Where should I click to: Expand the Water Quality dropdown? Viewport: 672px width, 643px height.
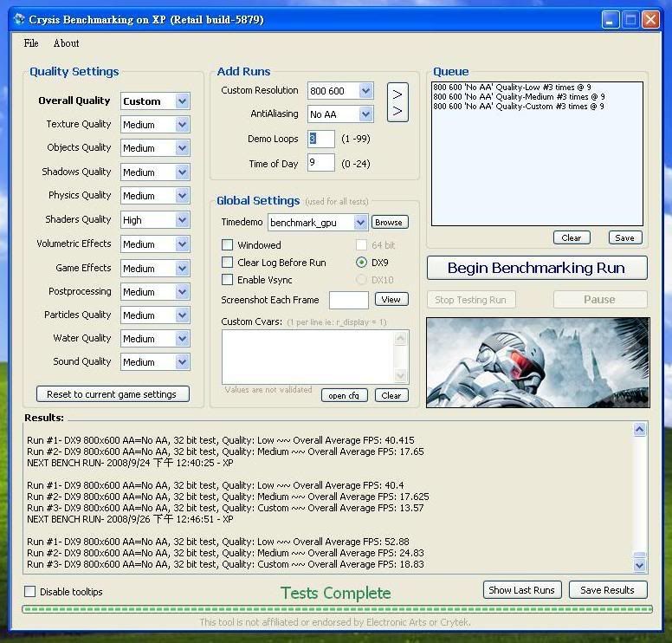point(183,339)
